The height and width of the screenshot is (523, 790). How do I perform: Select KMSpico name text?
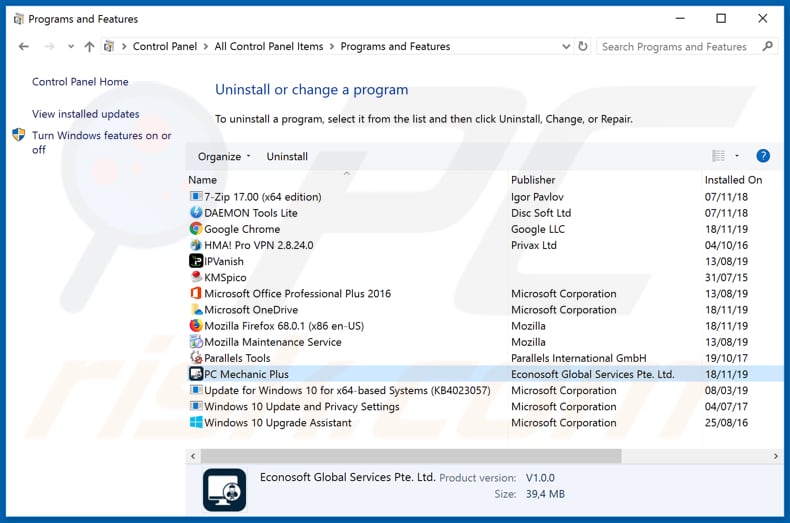[x=225, y=277]
